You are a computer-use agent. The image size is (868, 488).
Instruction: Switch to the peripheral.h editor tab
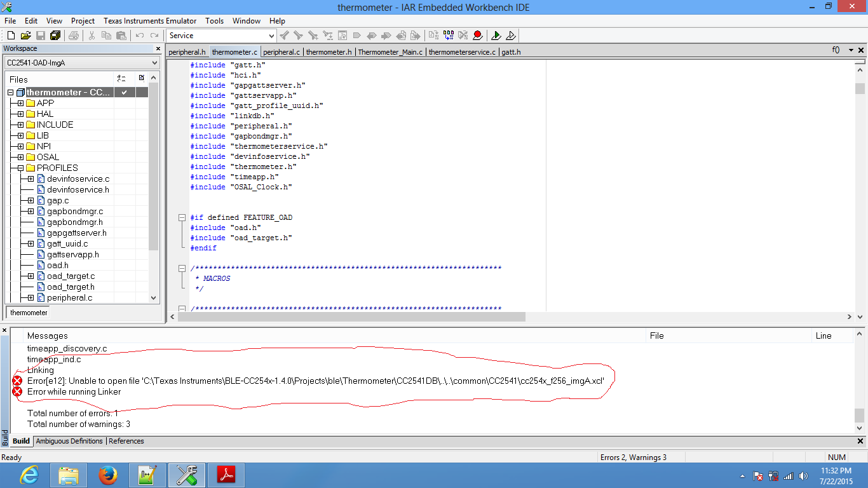[x=187, y=52]
